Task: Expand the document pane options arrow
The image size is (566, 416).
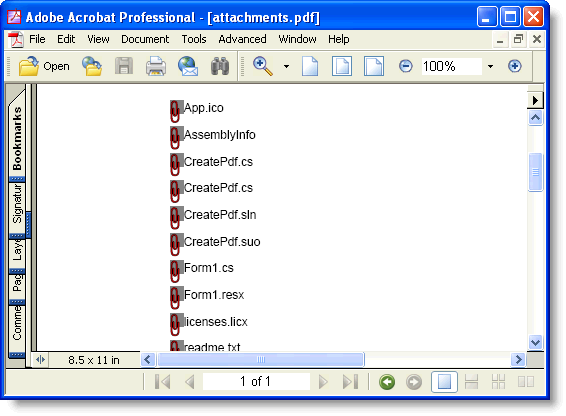Action: pos(535,100)
